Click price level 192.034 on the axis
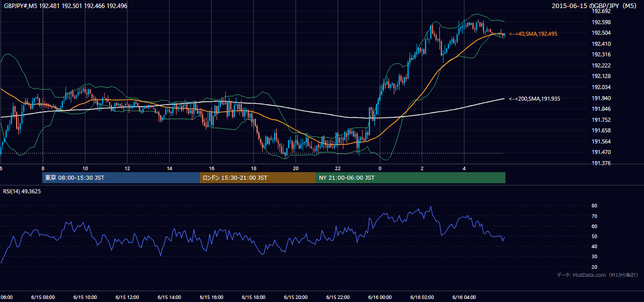This screenshot has height=302, width=644. point(601,87)
